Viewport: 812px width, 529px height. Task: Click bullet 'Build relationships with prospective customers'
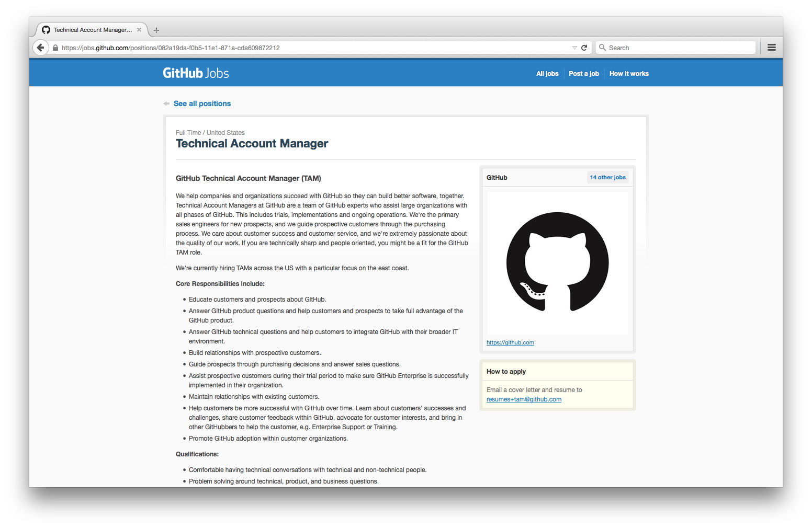coord(255,353)
